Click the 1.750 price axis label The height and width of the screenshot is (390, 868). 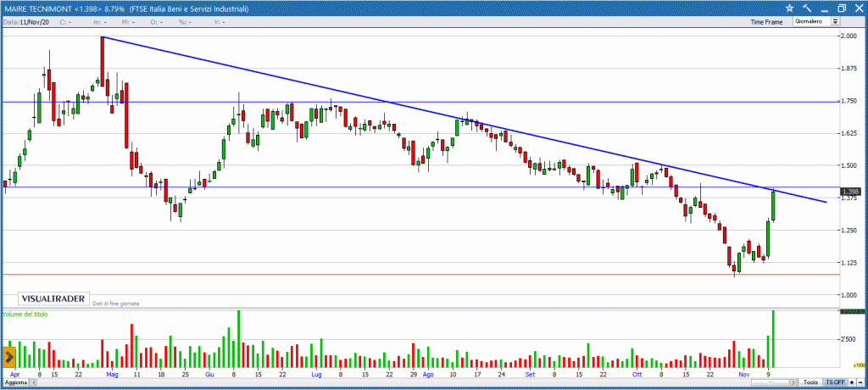[849, 101]
